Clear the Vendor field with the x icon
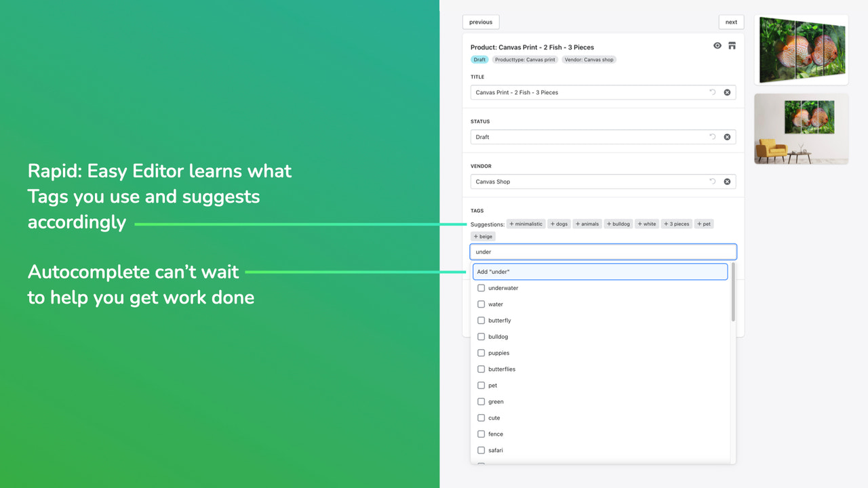 pos(726,181)
